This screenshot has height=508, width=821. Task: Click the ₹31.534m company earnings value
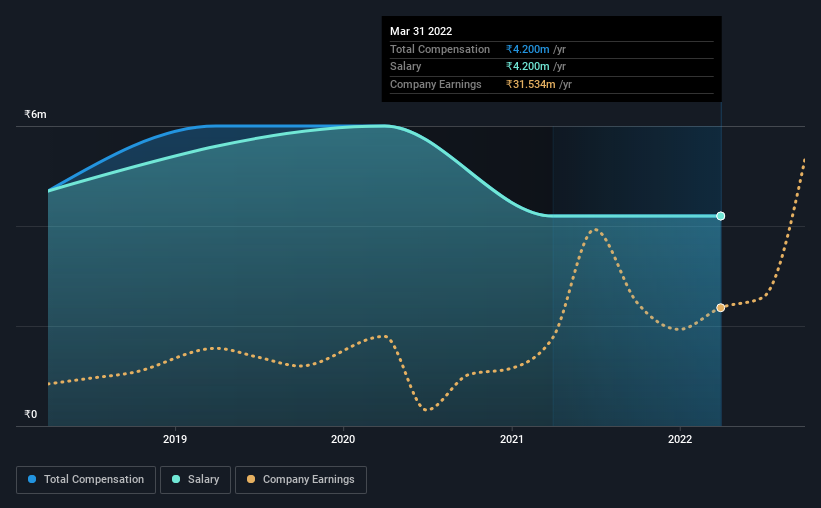click(x=530, y=84)
